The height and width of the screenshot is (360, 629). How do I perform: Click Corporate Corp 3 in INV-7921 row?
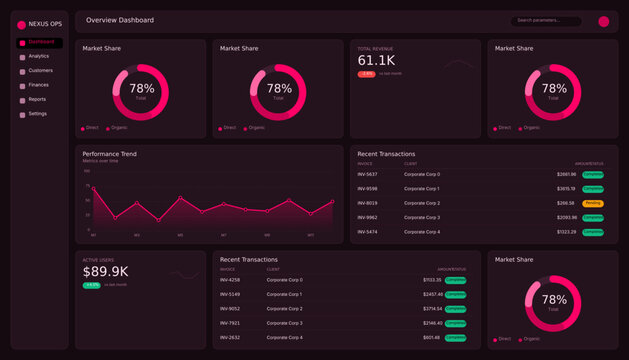click(x=284, y=323)
